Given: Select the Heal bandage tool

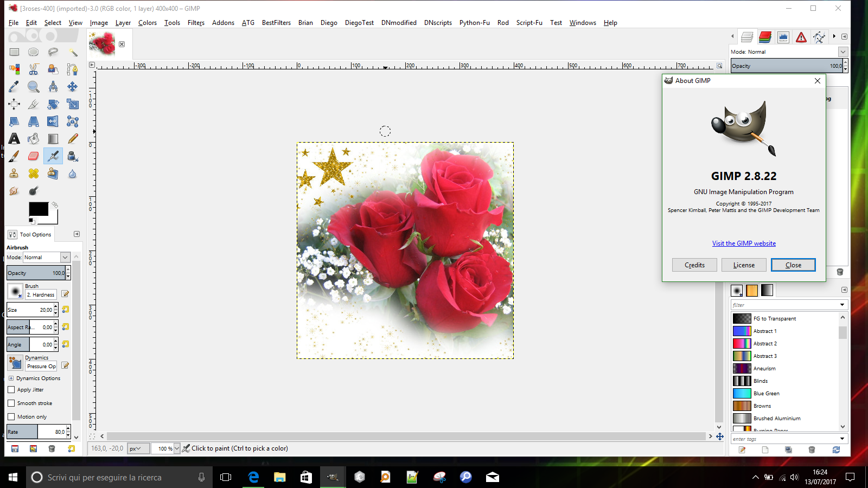Looking at the screenshot, I should click(34, 174).
